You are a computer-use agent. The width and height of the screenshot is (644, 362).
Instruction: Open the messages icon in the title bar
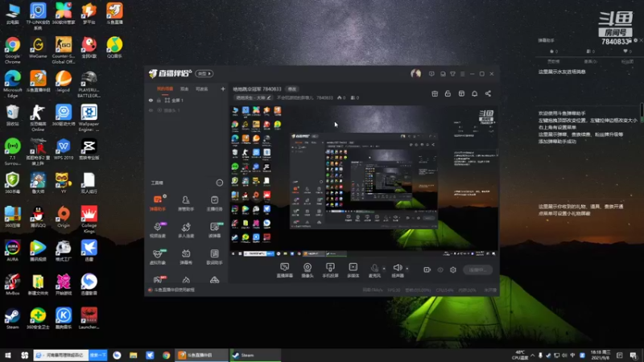pyautogui.click(x=443, y=74)
